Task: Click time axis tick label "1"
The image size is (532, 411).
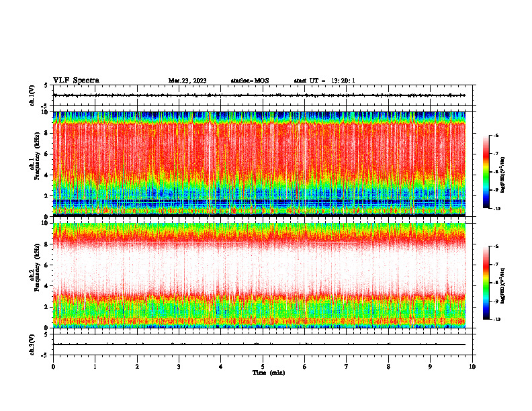Action: point(95,367)
